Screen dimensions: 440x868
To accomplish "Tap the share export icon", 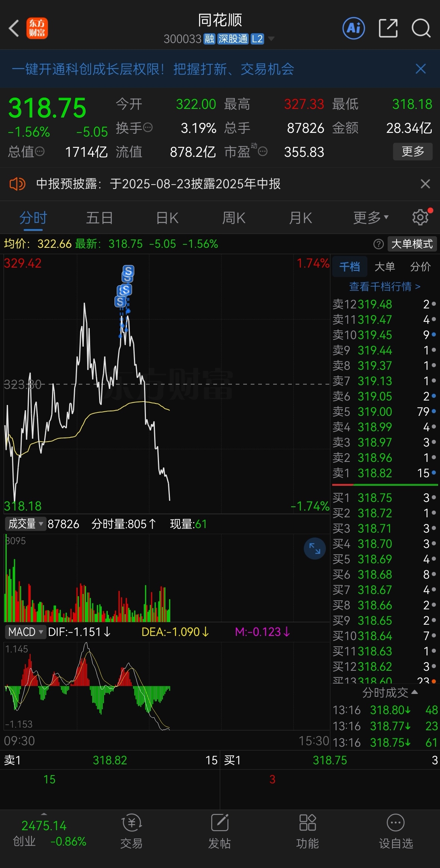I will (388, 28).
